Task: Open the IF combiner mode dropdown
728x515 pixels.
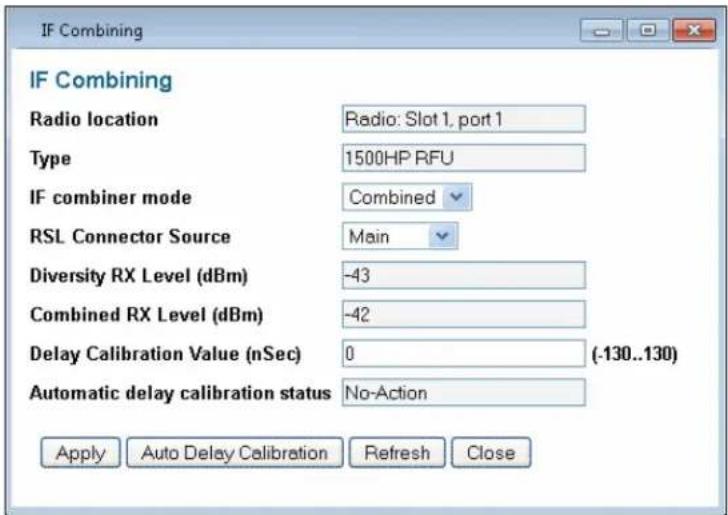Action: [x=407, y=197]
